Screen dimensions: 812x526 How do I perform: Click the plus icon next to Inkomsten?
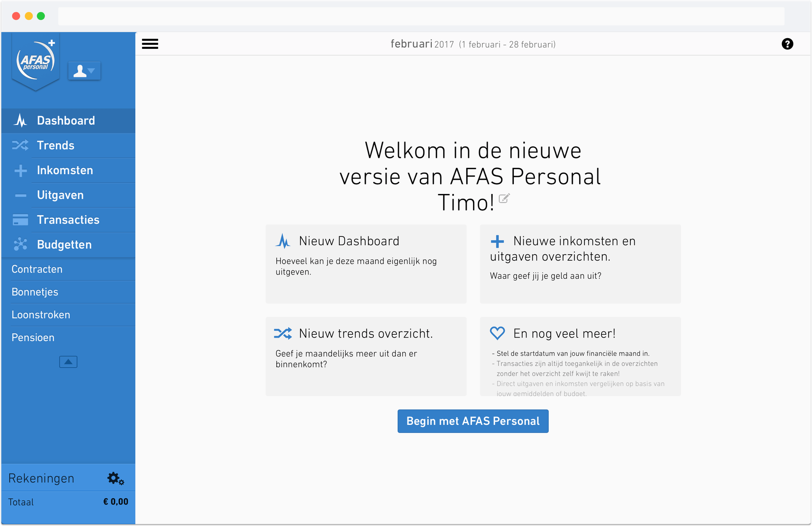tap(21, 170)
